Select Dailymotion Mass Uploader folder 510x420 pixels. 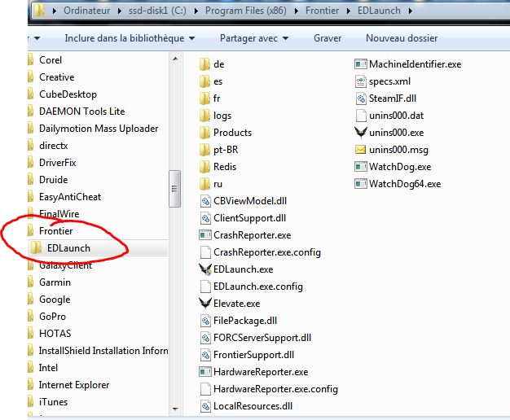coord(99,129)
